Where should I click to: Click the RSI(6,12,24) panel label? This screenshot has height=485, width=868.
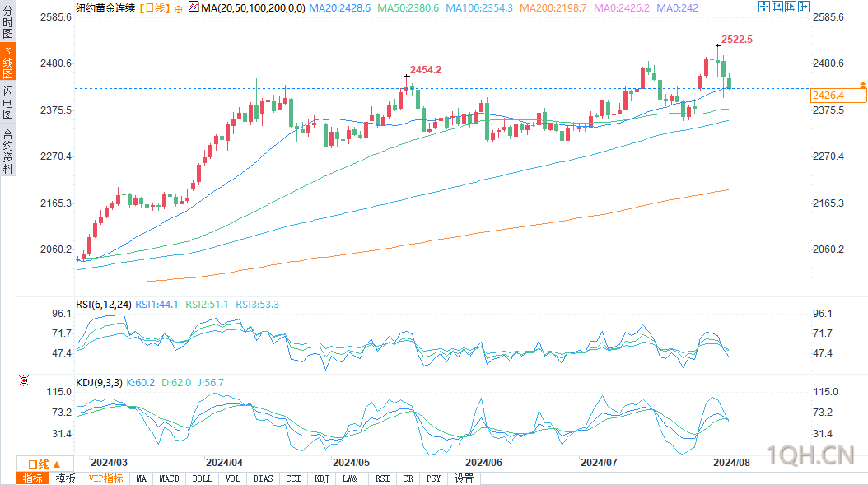click(x=104, y=305)
